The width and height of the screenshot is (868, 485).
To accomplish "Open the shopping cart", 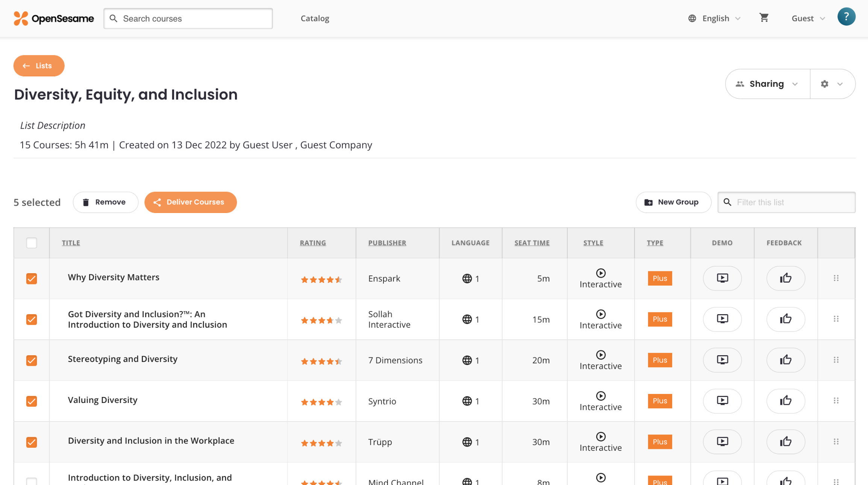I will [764, 18].
